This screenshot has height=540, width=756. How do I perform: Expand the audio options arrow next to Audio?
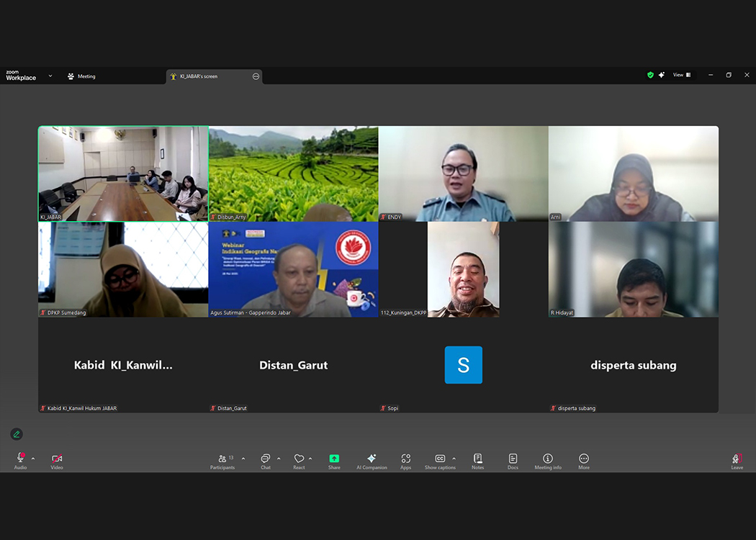click(x=33, y=459)
